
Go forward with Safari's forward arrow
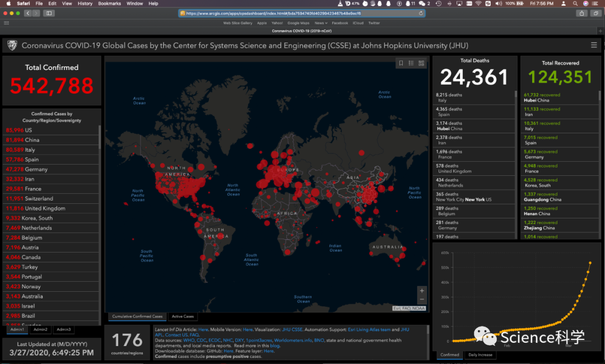(x=36, y=13)
